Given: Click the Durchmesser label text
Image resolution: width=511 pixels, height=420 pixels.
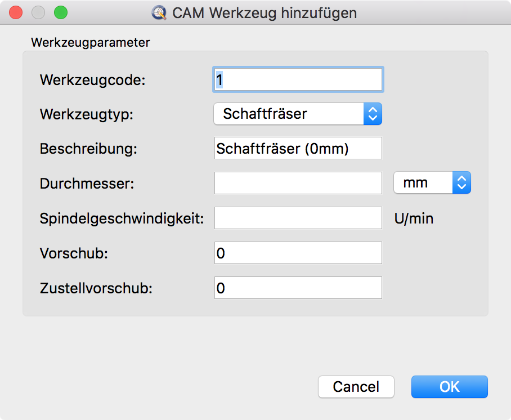Looking at the screenshot, I should [87, 184].
